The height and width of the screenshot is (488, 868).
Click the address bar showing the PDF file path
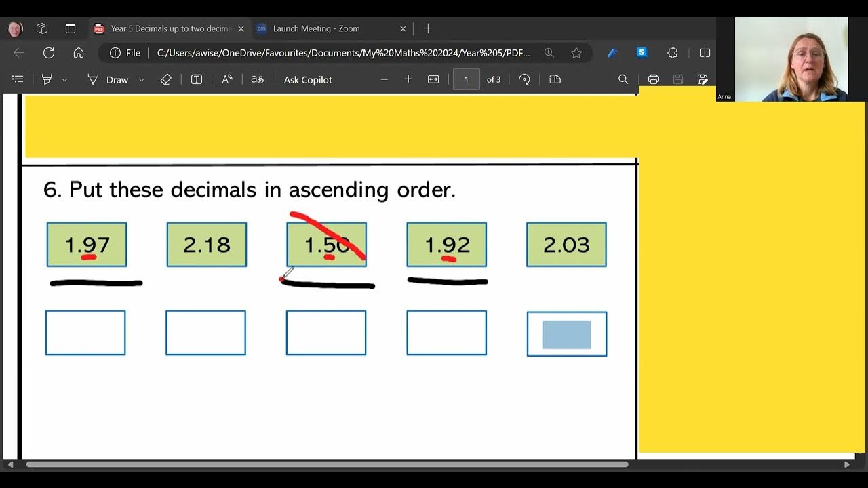point(343,53)
